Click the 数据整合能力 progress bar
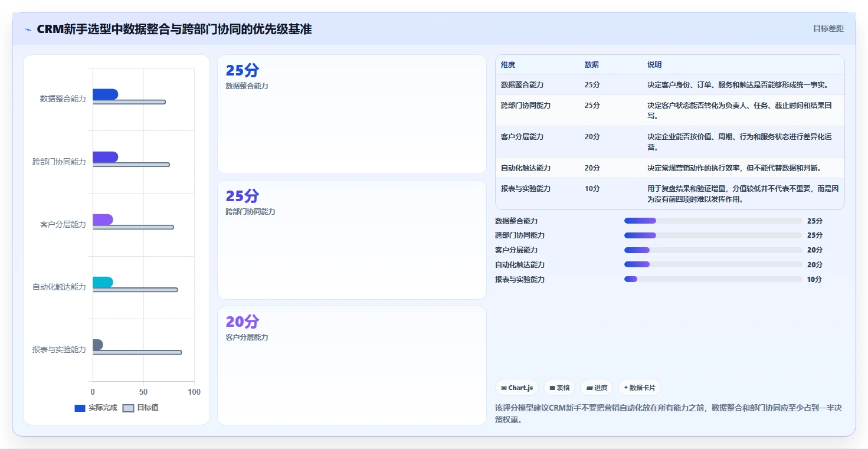Image resolution: width=868 pixels, height=449 pixels. tap(713, 221)
